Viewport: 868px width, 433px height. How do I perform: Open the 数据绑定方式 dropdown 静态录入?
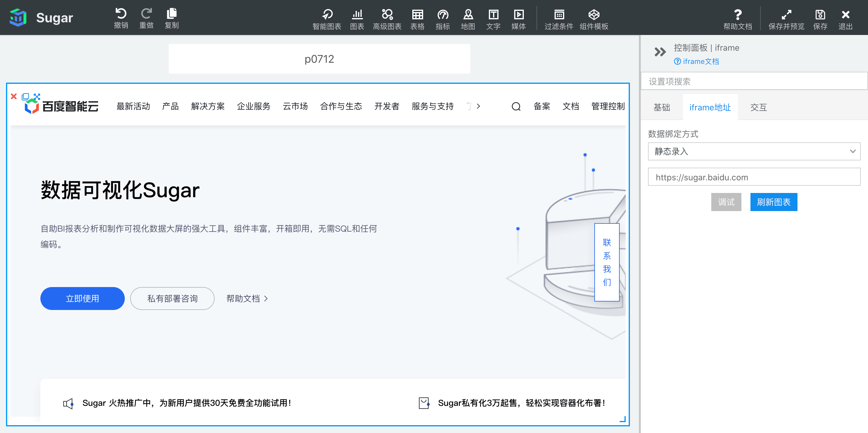tap(754, 151)
